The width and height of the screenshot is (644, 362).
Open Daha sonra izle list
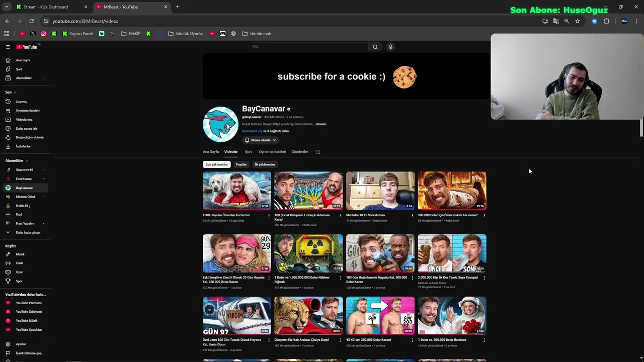point(25,129)
